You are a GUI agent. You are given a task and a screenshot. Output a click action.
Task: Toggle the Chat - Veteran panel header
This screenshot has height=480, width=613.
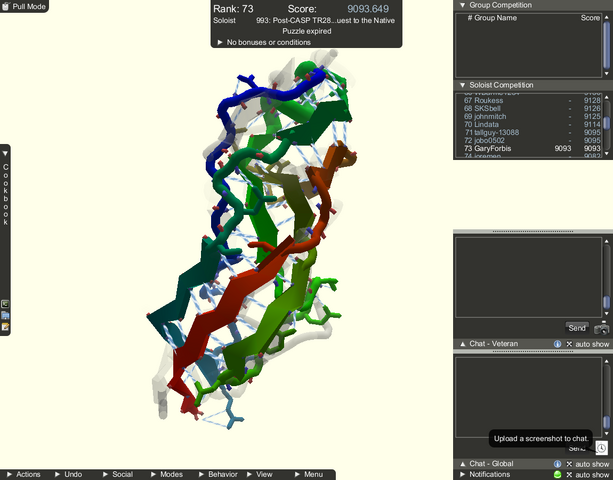click(493, 344)
